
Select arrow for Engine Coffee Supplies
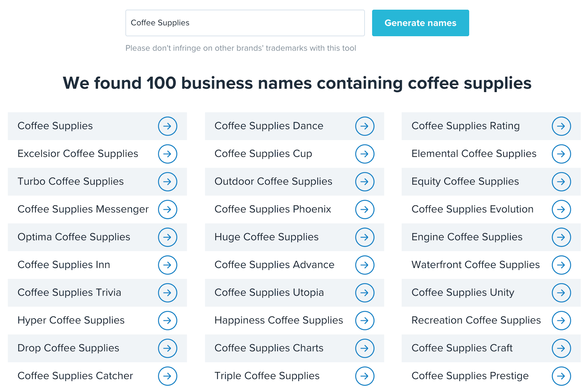(561, 237)
